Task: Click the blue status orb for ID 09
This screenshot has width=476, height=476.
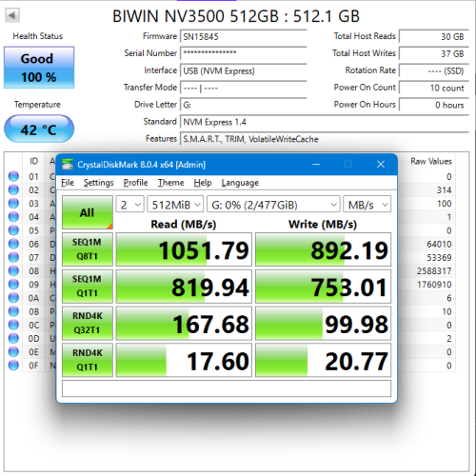Action: (x=13, y=285)
